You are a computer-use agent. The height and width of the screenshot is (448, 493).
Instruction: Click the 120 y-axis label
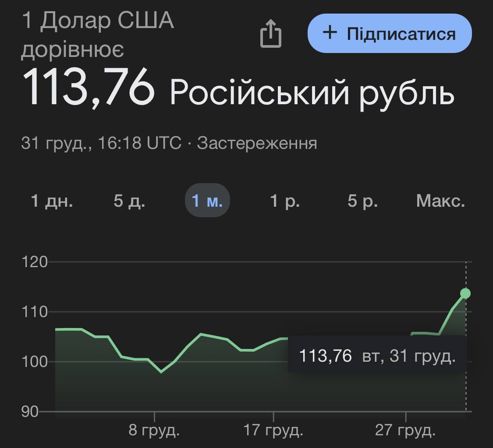[34, 262]
